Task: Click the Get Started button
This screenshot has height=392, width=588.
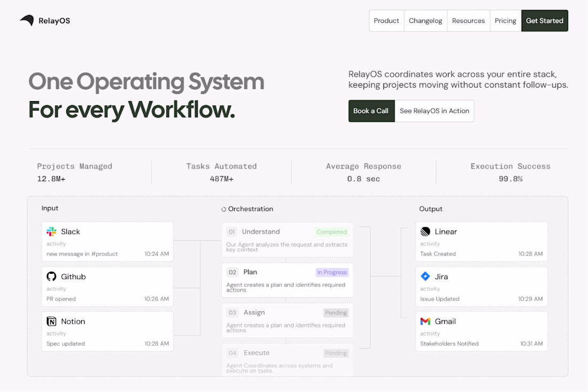Action: tap(545, 21)
